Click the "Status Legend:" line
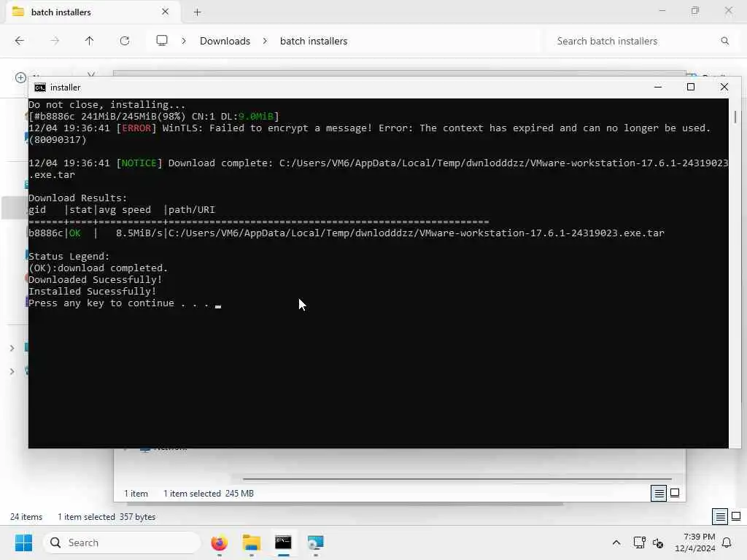The height and width of the screenshot is (560, 747). coord(69,256)
